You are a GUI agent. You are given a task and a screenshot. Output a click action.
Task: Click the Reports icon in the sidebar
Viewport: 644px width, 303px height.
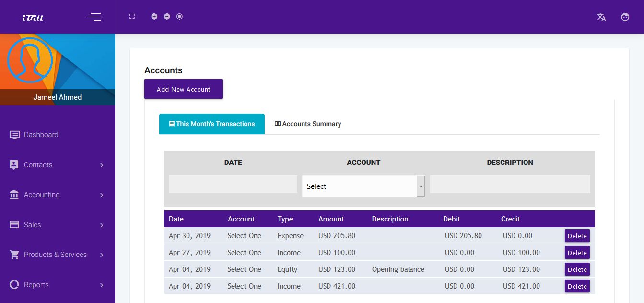pyautogui.click(x=13, y=285)
